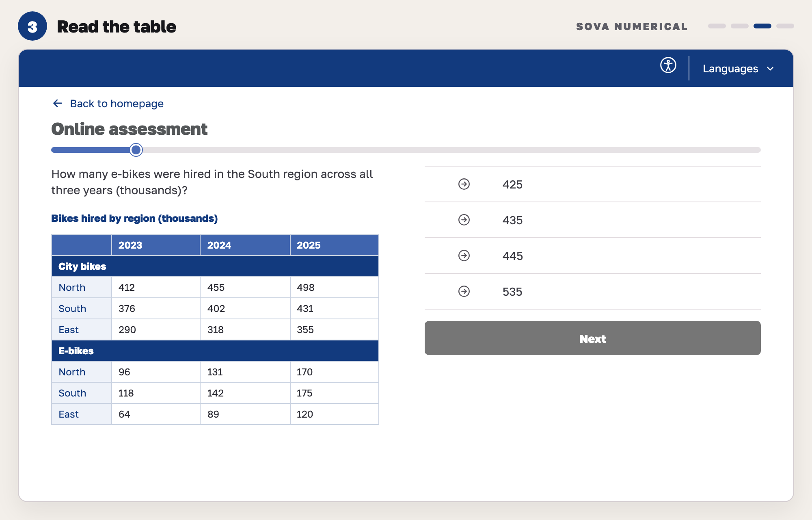
Task: Click the Bikes hired by region table title
Action: coord(134,219)
